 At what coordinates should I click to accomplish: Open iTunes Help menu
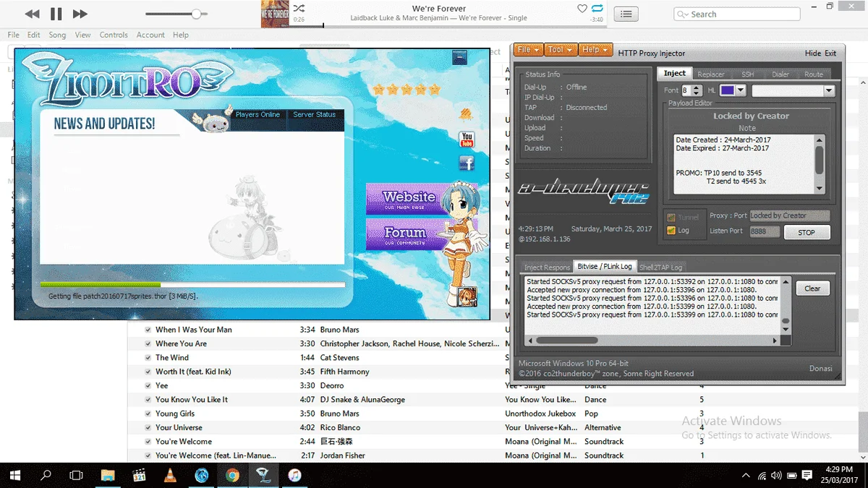[x=181, y=35]
